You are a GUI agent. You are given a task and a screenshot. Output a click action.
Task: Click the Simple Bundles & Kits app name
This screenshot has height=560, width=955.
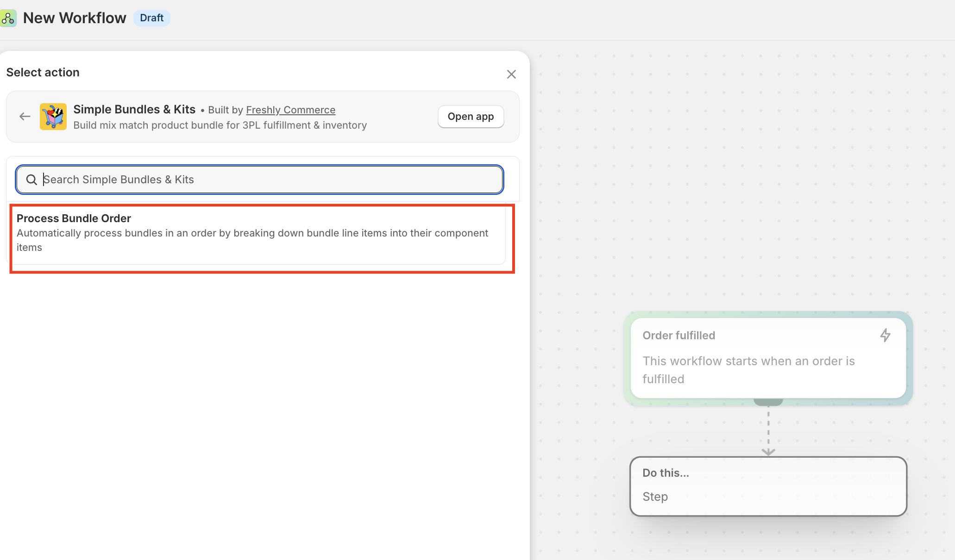(134, 110)
